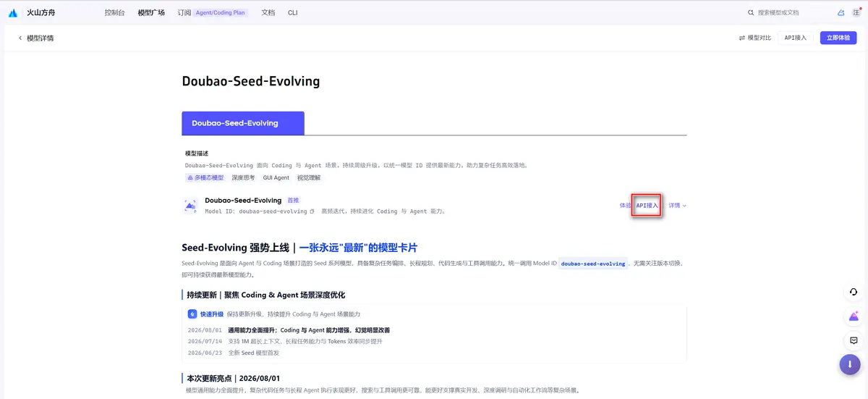Viewport: 868px width, 399px height.
Task: Click the 本次更新亮点 heading
Action: click(x=233, y=378)
